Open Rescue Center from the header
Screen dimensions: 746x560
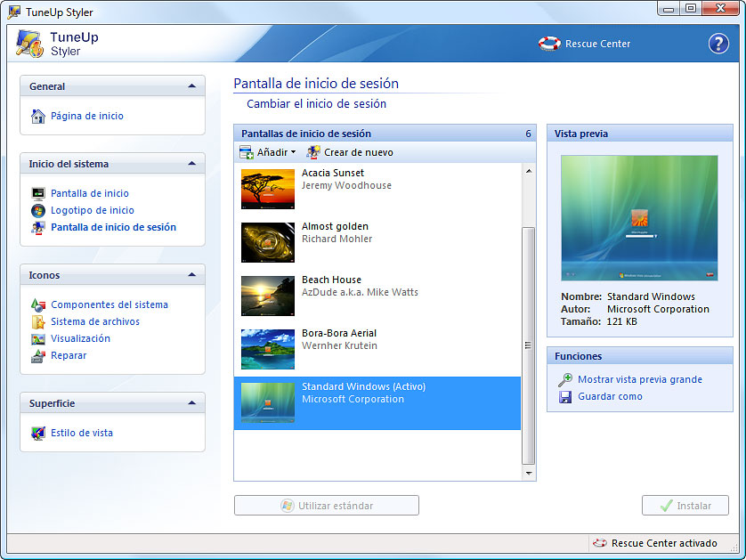[586, 44]
